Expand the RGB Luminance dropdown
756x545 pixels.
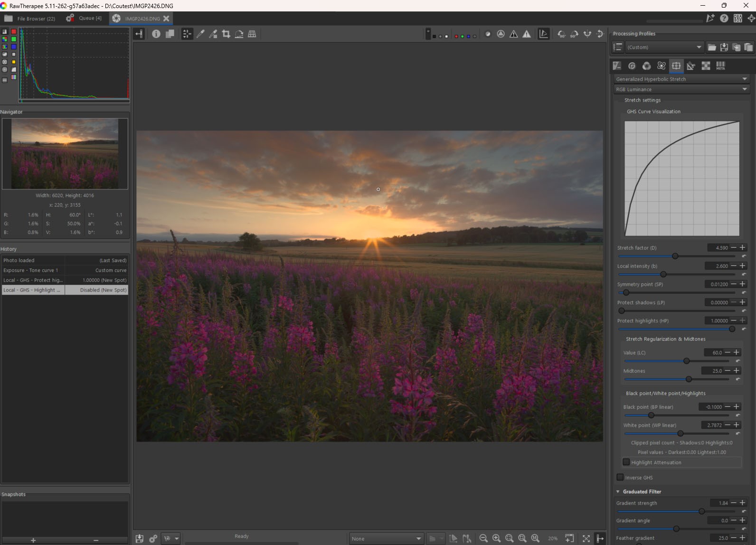coord(681,89)
